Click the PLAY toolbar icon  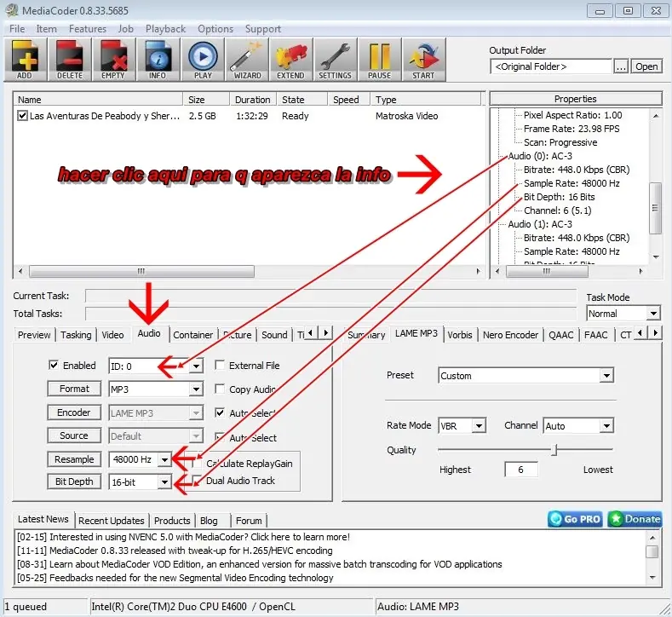[203, 59]
